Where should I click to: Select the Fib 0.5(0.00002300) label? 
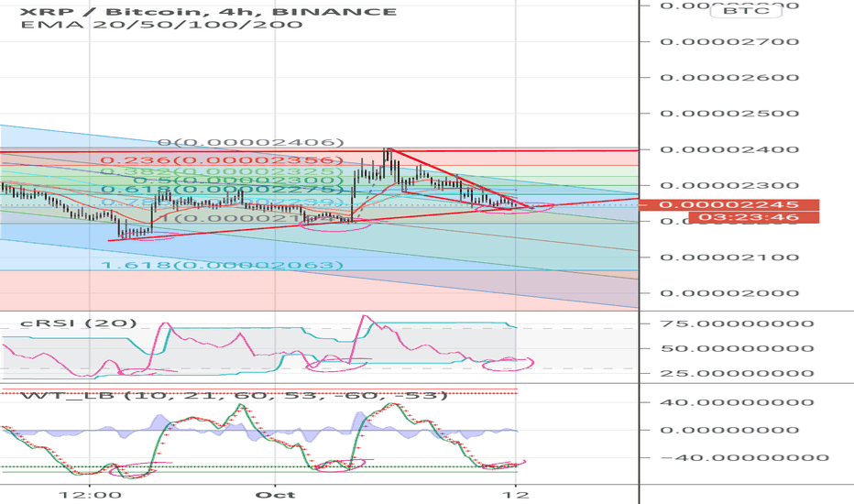[x=238, y=180]
